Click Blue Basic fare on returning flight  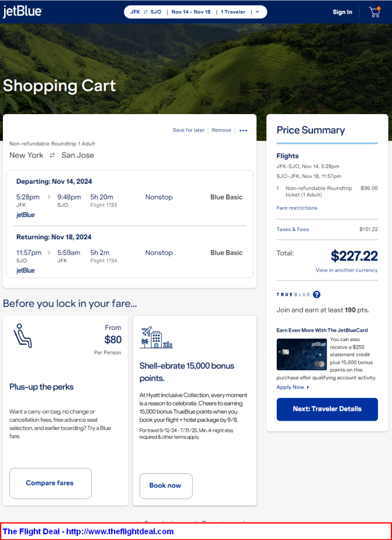pyautogui.click(x=226, y=253)
